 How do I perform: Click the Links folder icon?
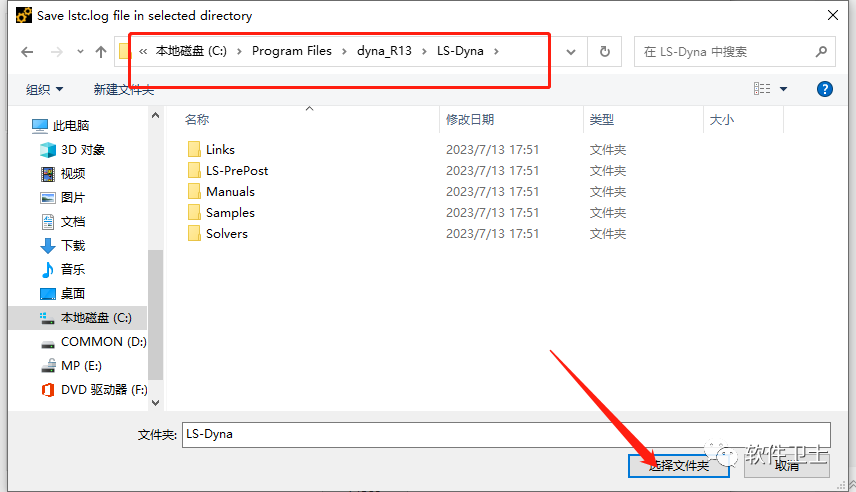point(194,150)
